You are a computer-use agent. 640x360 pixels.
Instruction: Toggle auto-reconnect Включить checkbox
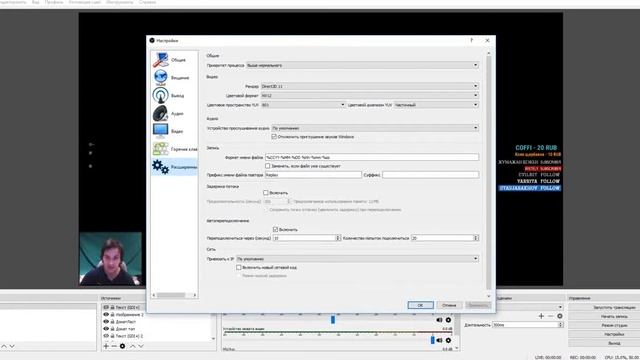click(276, 229)
